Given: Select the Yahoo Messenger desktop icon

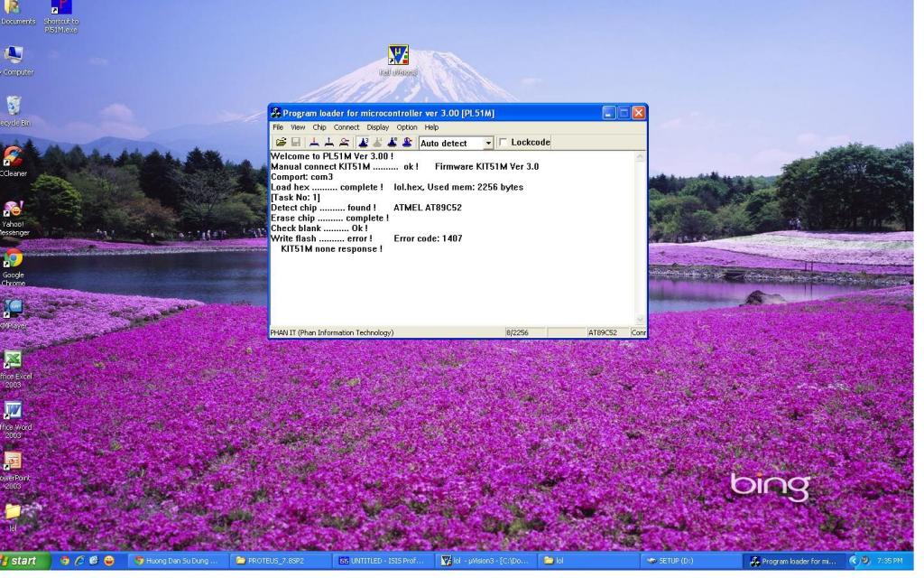Looking at the screenshot, I should click(13, 218).
